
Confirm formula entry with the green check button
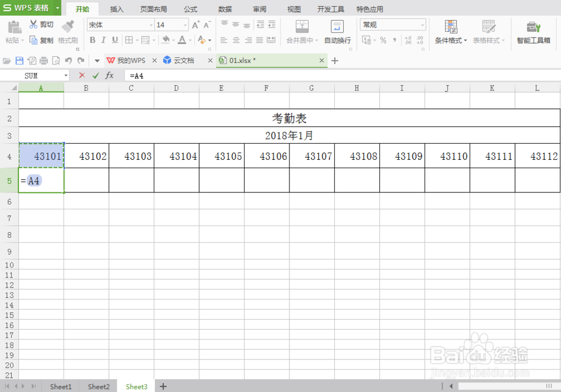click(x=95, y=75)
